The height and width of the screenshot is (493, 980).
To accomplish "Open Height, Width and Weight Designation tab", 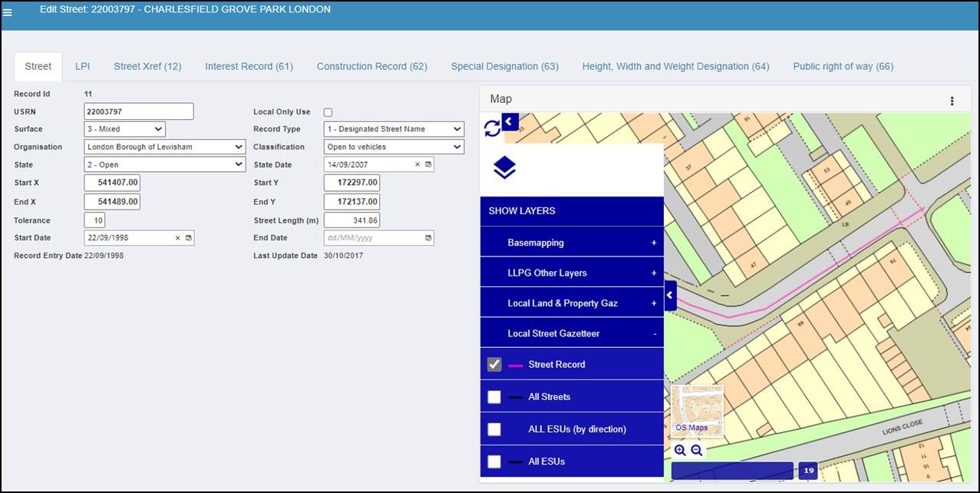I will [x=675, y=66].
